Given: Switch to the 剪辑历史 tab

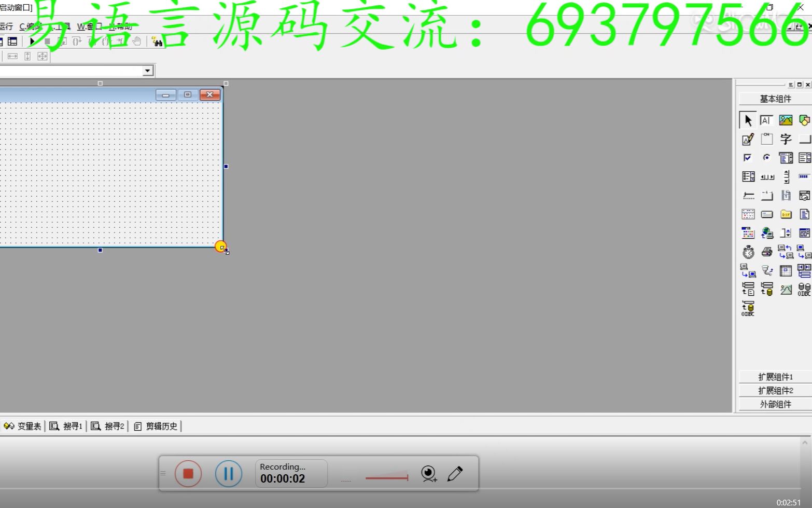Looking at the screenshot, I should point(156,426).
